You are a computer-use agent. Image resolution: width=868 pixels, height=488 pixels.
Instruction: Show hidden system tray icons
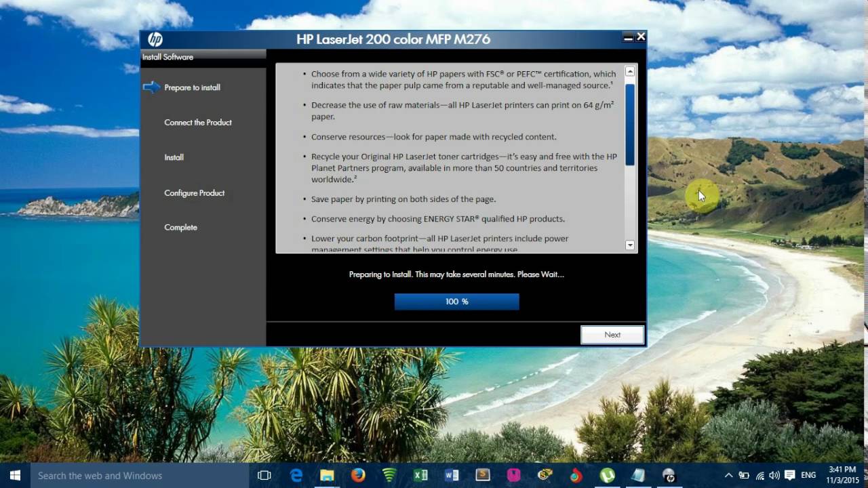pyautogui.click(x=729, y=476)
